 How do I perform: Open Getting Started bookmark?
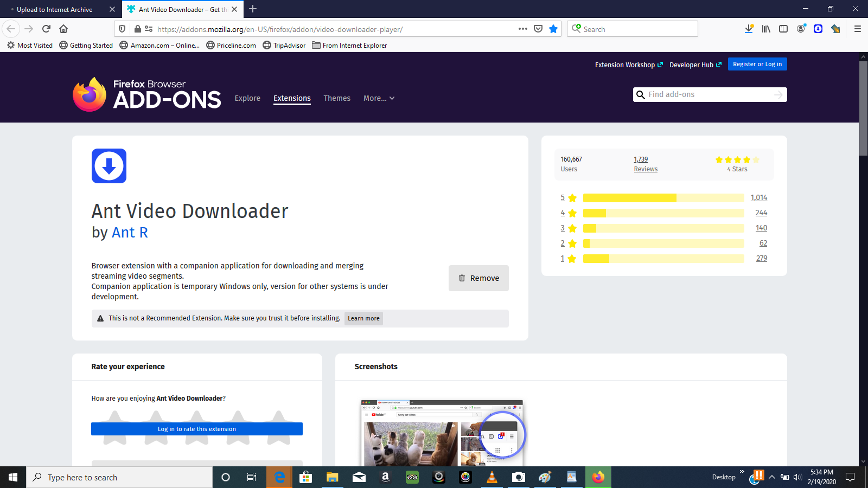click(86, 46)
